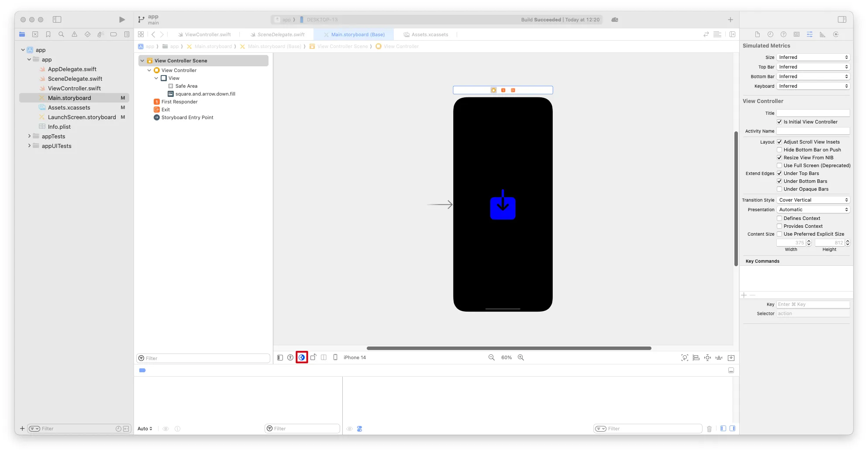Switch to ViewController.swift tab

point(204,34)
